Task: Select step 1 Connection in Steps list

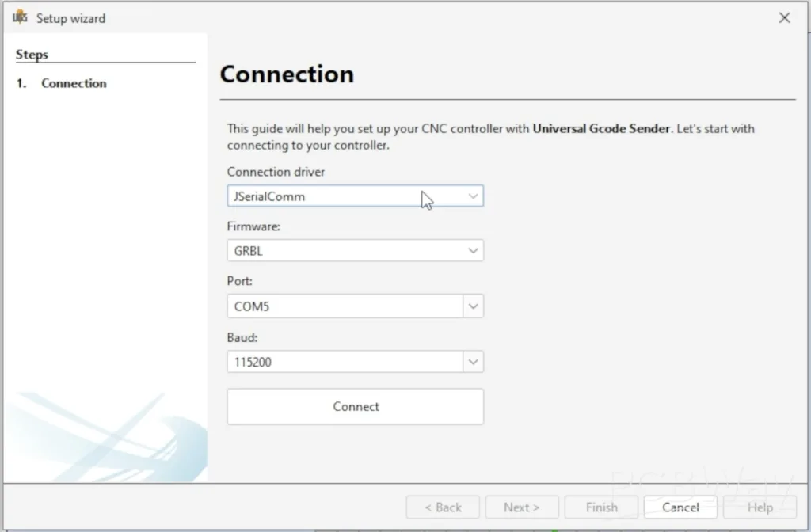Action: pos(74,83)
